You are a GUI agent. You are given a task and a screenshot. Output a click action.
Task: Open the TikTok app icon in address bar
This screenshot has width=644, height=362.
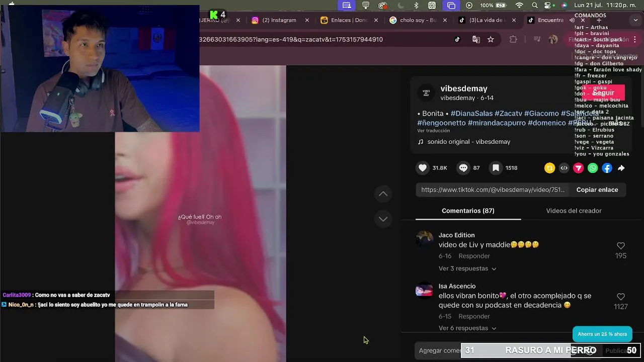[457, 39]
